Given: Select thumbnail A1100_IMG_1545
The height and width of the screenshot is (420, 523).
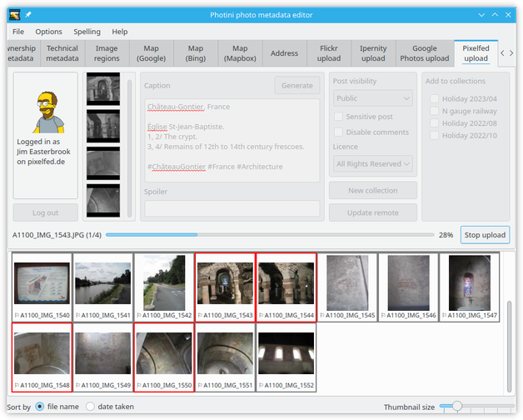Looking at the screenshot, I should pos(347,287).
